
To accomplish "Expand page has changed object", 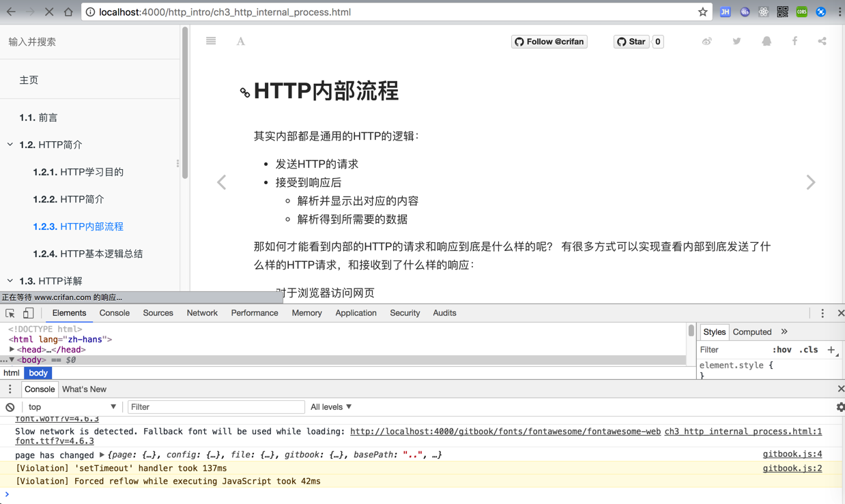I will coord(102,455).
